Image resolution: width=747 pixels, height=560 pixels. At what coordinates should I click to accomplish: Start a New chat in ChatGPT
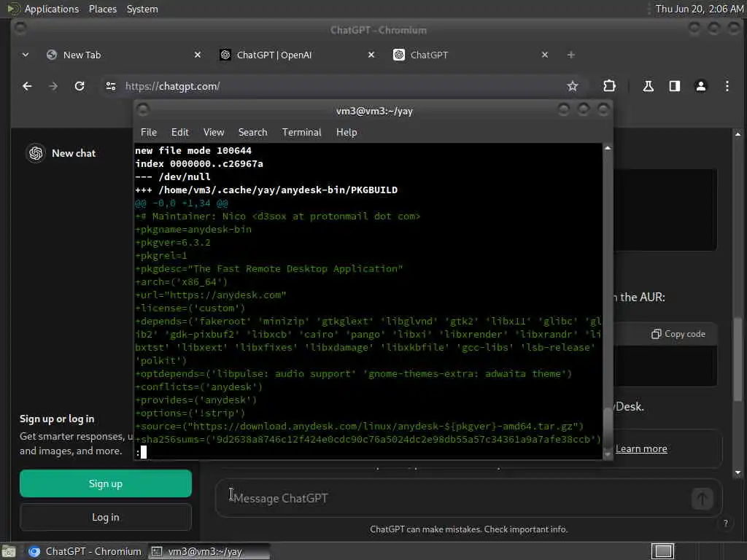point(74,153)
